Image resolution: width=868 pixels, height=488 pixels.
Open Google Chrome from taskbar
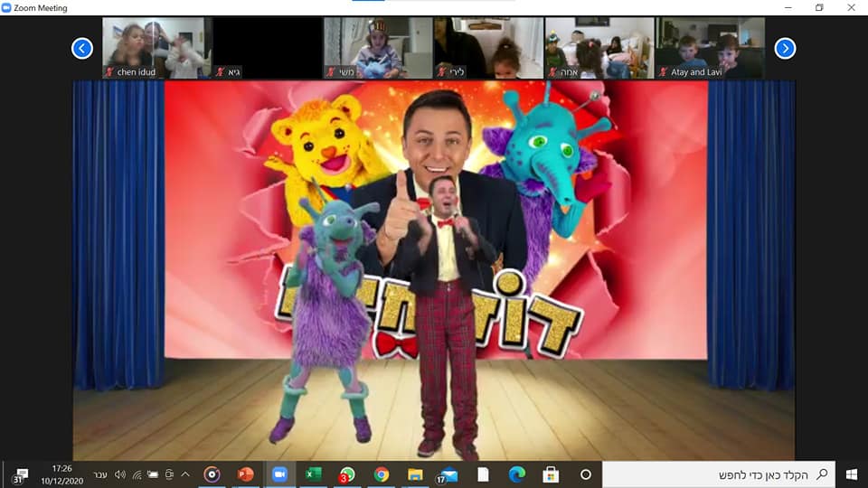[x=381, y=474]
